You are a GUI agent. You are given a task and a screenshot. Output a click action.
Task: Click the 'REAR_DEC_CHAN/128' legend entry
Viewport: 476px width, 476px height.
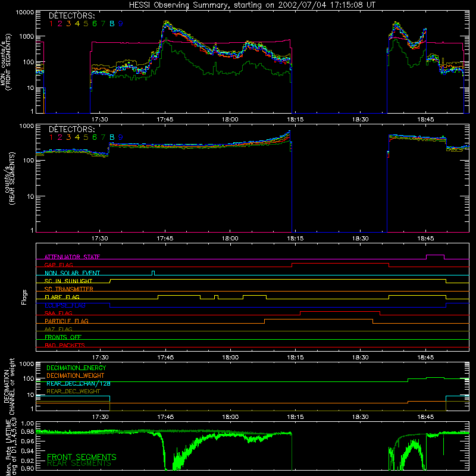79,383
